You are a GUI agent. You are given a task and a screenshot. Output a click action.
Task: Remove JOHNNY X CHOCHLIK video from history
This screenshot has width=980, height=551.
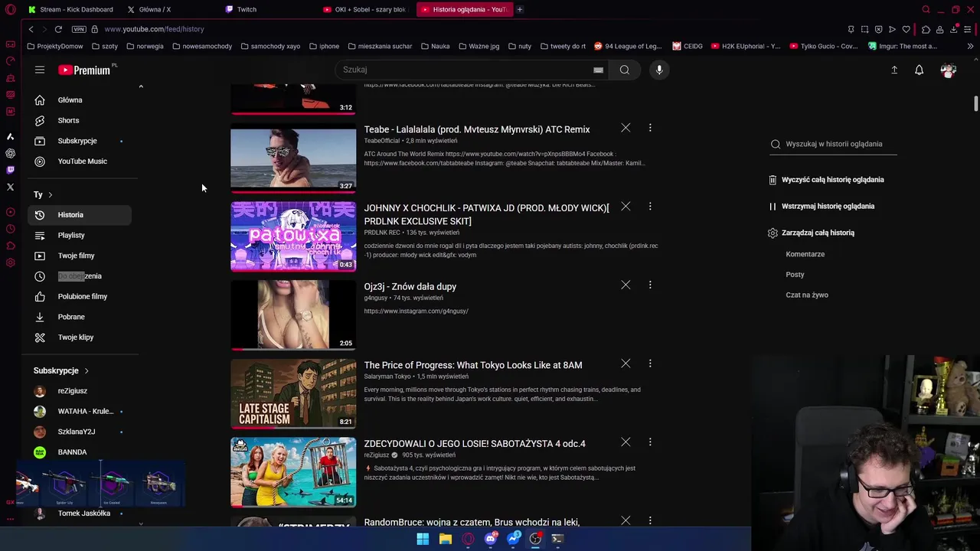click(626, 207)
